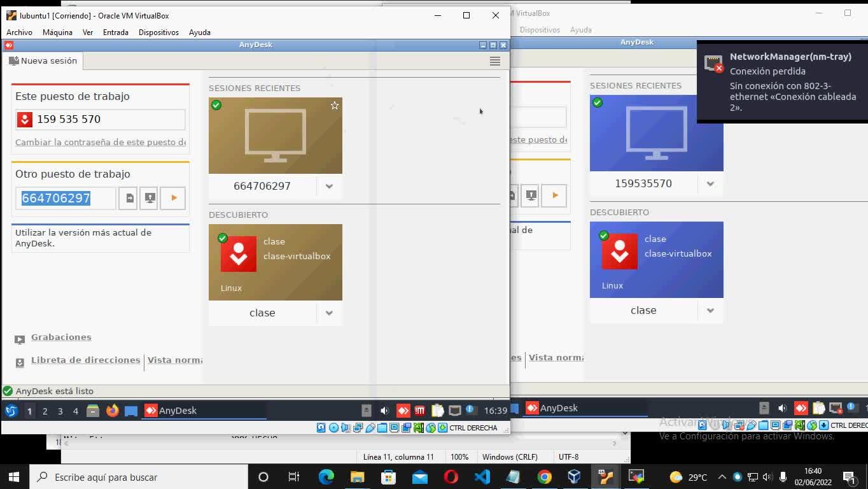The image size is (868, 489).
Task: Click the star favorite icon on session 664706297
Action: pos(335,106)
